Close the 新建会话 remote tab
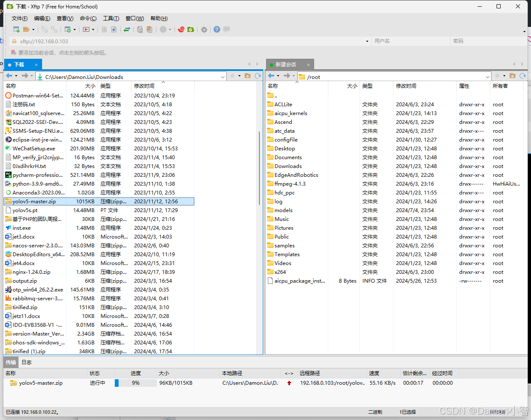This screenshot has width=531, height=420. (308, 65)
